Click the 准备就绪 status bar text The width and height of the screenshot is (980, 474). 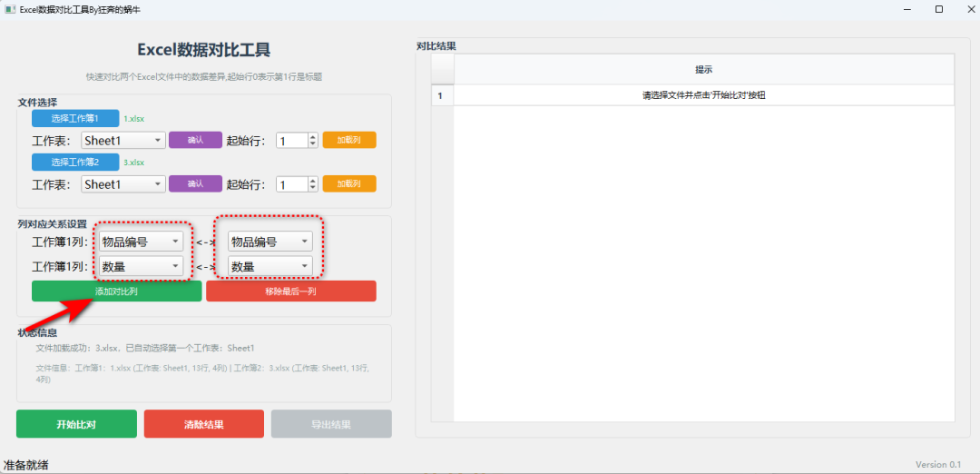point(26,465)
